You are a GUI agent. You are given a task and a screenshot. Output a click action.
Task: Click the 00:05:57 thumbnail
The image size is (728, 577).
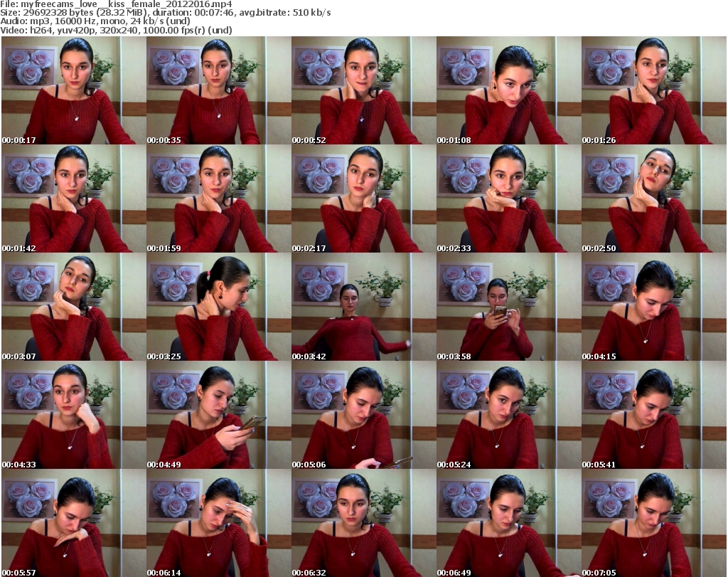[74, 523]
